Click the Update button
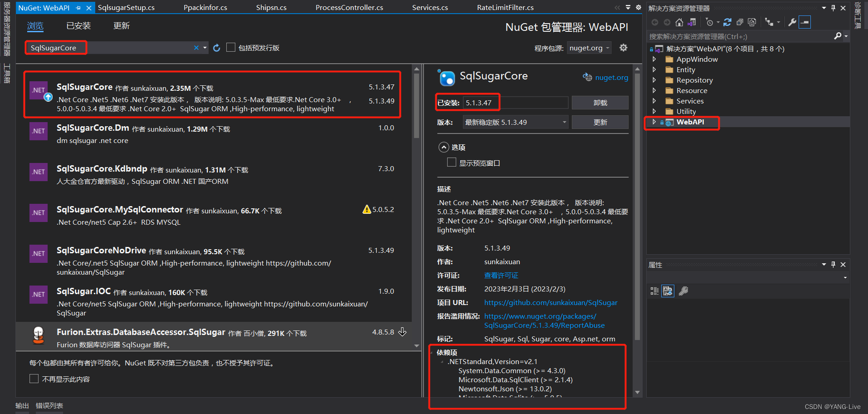 pos(600,122)
